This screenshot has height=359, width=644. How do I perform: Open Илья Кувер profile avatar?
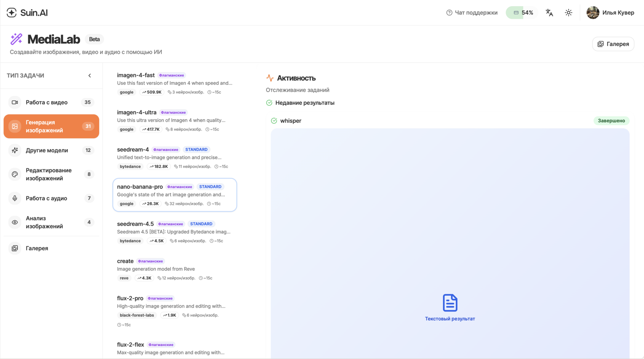593,13
